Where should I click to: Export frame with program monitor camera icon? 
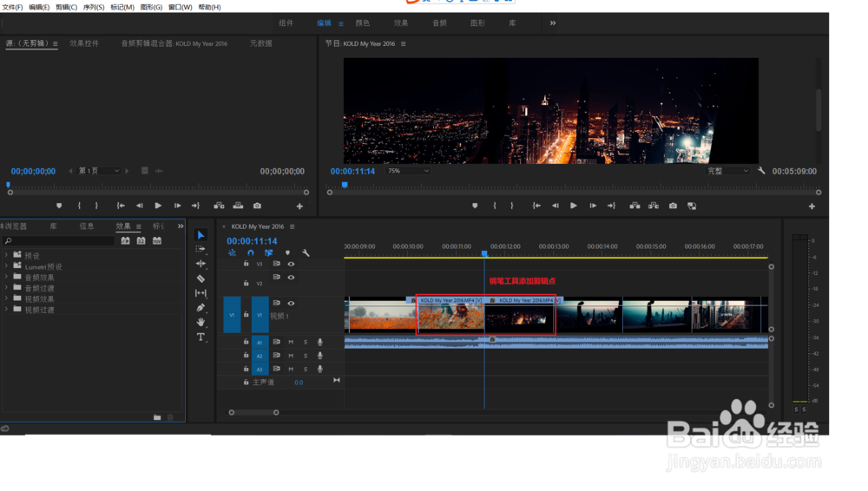(x=673, y=206)
